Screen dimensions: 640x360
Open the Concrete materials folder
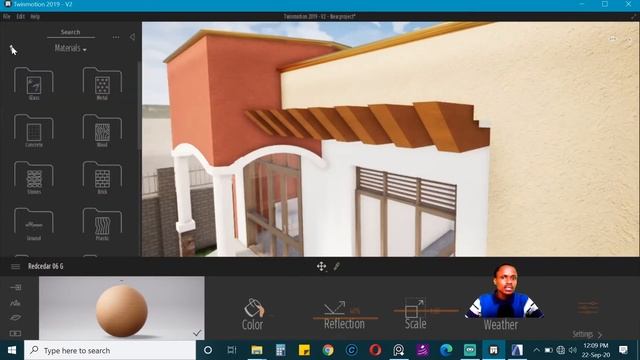[34, 131]
